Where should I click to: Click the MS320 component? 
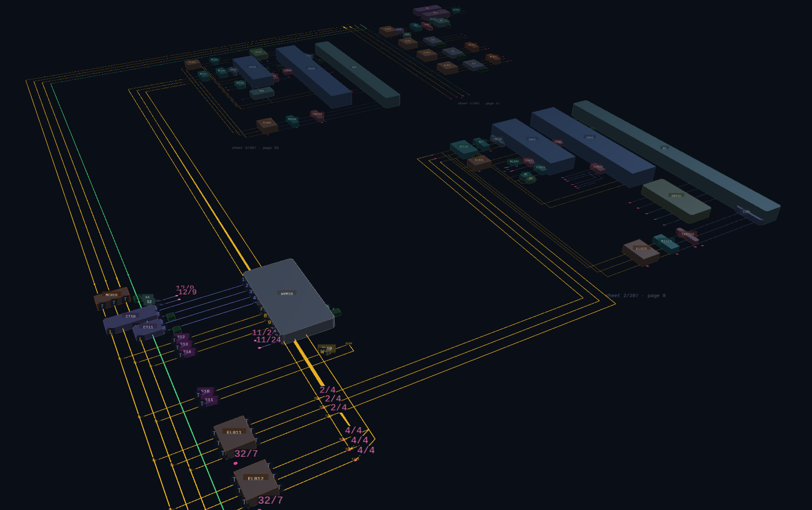[x=292, y=121]
